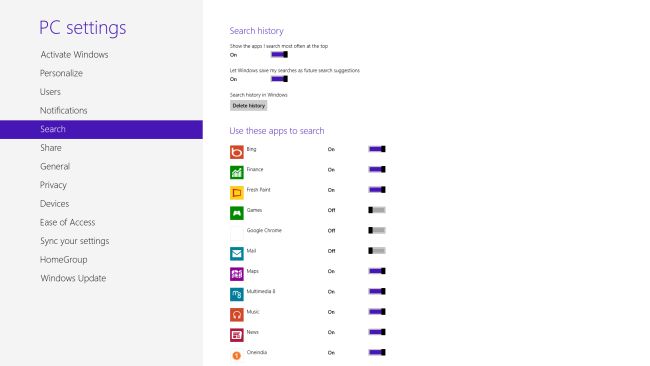
Task: Click the Fresh Paint app icon
Action: pos(237,193)
